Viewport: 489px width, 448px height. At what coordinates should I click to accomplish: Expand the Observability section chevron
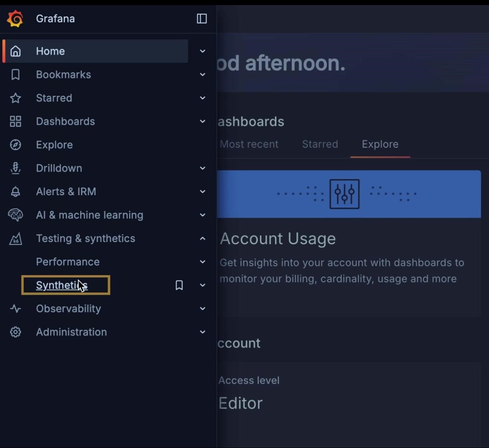tap(203, 309)
